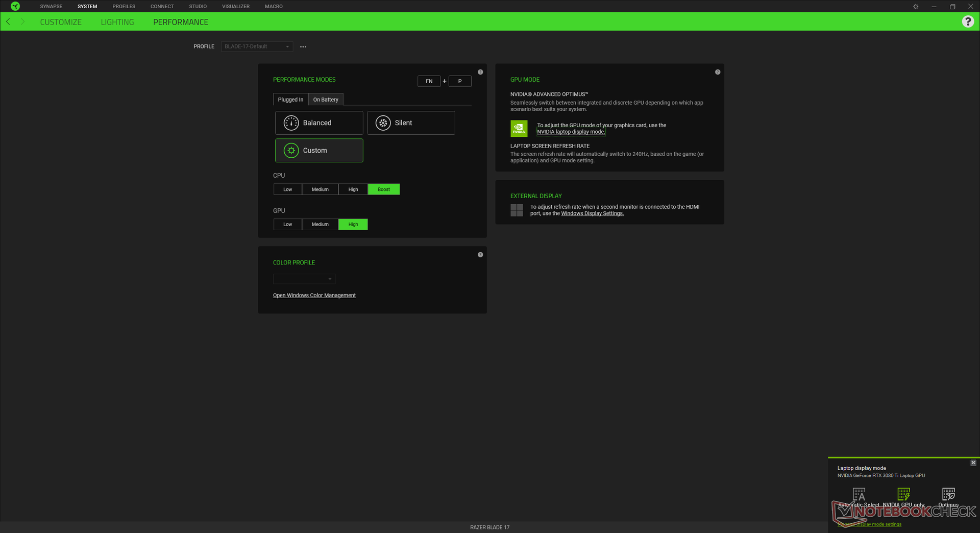
Task: Click the Laptop display mode popup title
Action: pyautogui.click(x=862, y=468)
